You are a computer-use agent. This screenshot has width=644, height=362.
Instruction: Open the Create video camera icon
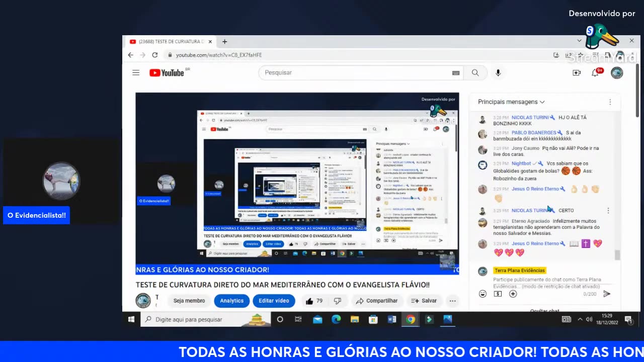click(x=577, y=73)
